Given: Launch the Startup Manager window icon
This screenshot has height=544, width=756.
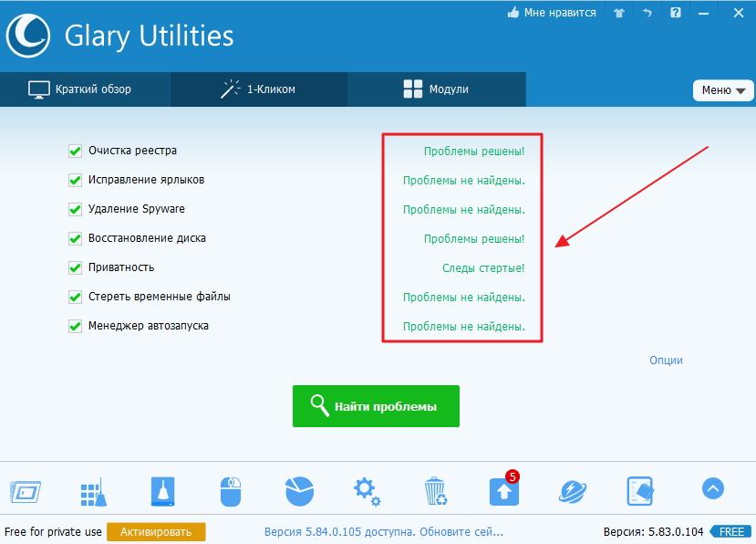Looking at the screenshot, I should pyautogui.click(x=25, y=492).
